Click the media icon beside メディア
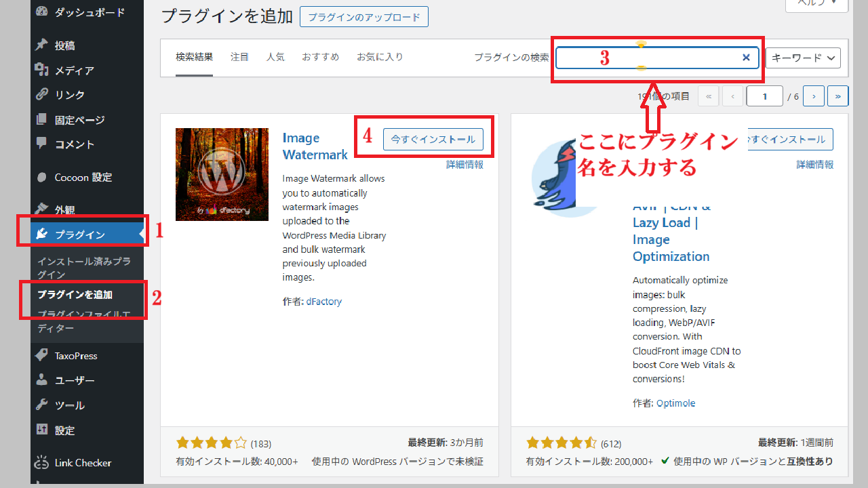 tap(42, 70)
